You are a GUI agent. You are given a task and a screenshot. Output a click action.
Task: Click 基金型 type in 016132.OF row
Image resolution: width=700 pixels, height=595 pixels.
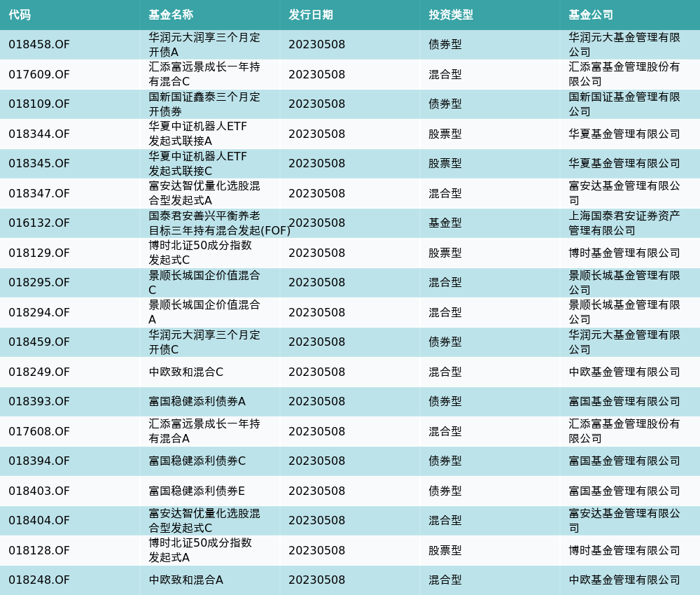[x=445, y=223]
